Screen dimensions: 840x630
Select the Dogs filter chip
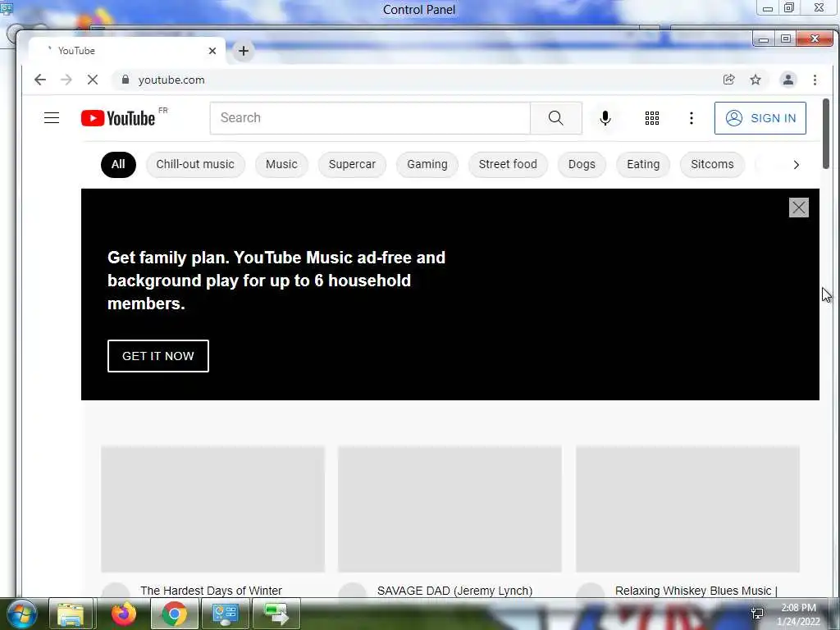(582, 164)
